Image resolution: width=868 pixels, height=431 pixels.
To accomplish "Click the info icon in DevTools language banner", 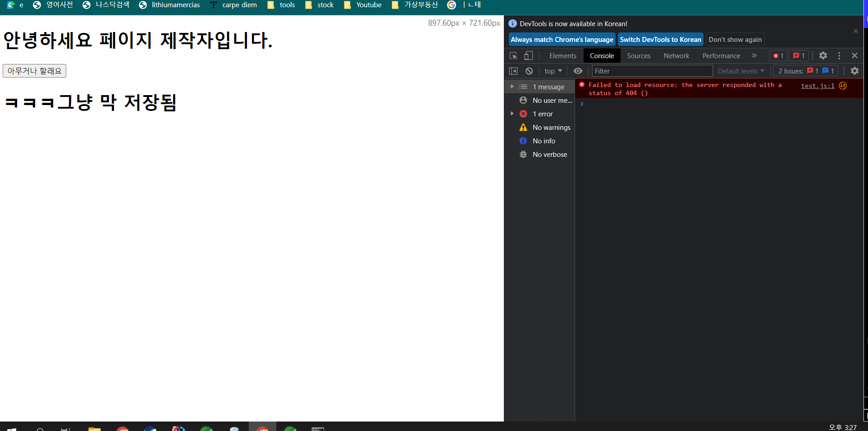I will click(x=512, y=23).
